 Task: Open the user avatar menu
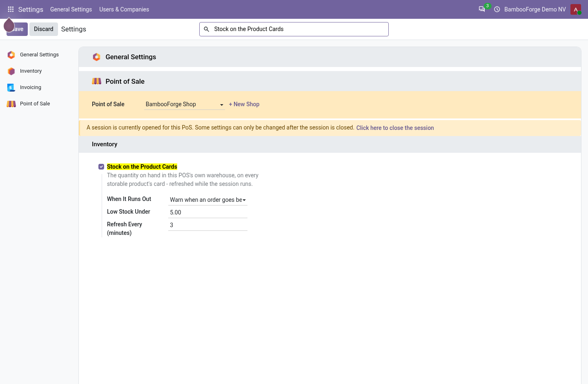click(x=576, y=9)
